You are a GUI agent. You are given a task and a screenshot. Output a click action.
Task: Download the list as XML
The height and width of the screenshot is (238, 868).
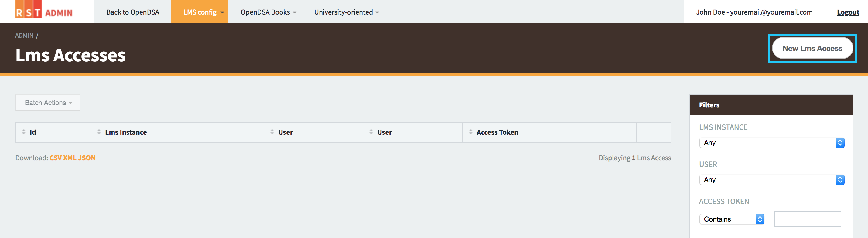70,158
